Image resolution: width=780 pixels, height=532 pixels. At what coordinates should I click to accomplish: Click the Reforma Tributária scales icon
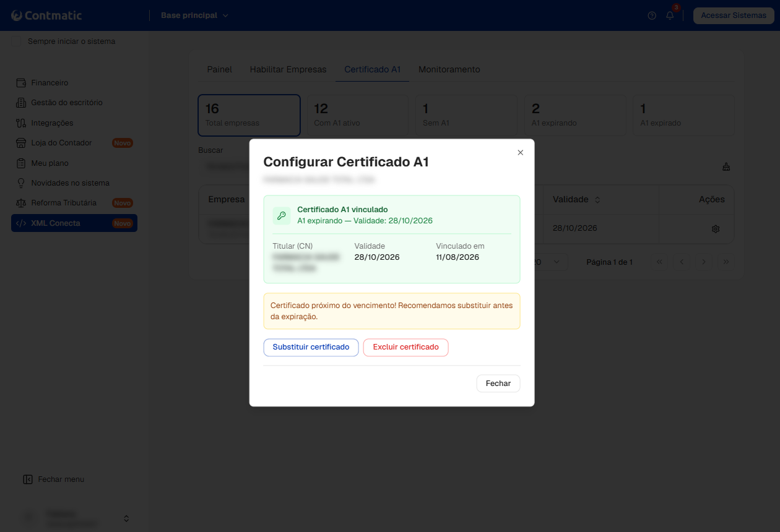20,203
